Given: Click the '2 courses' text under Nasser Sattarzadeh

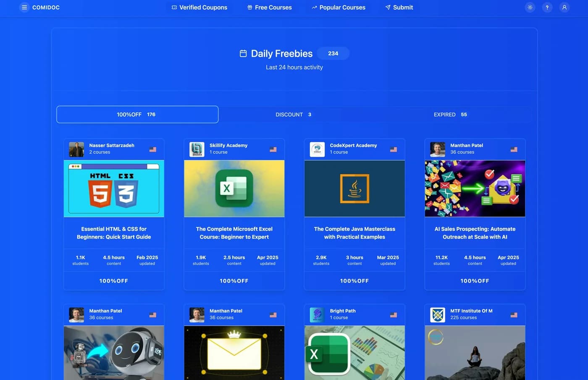Looking at the screenshot, I should point(100,152).
